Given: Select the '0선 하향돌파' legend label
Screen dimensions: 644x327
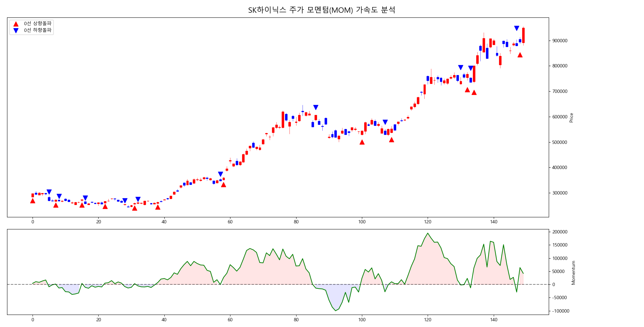Looking at the screenshot, I should [x=38, y=30].
